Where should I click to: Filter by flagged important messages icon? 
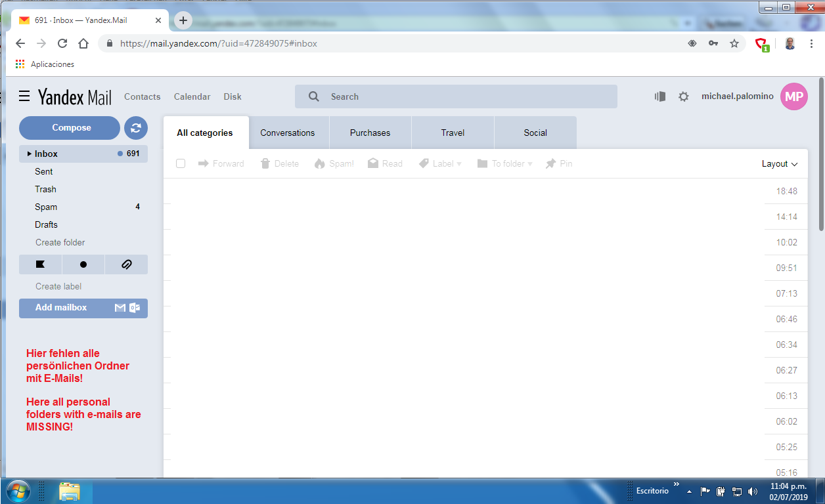(40, 264)
